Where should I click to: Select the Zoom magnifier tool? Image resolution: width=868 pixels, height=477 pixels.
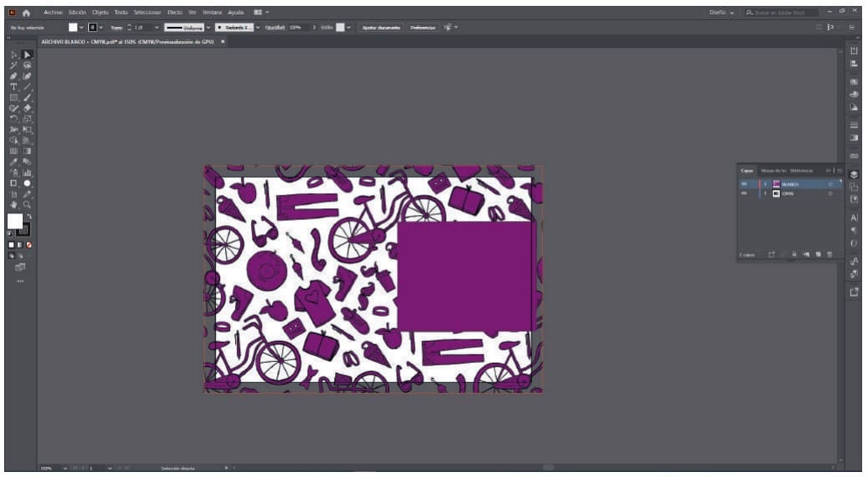pos(27,204)
